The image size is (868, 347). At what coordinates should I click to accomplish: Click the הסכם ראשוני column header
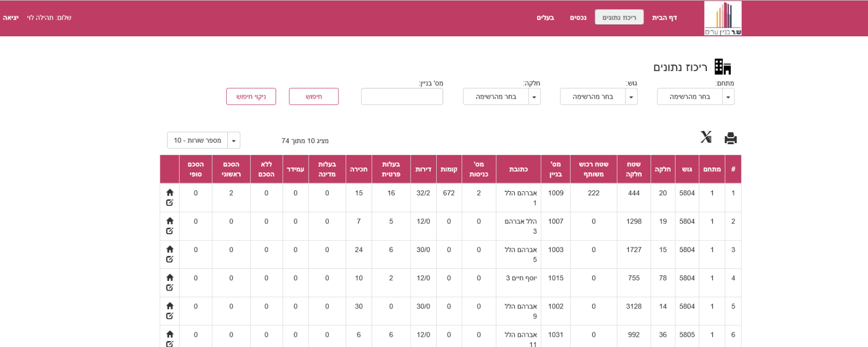click(x=231, y=169)
